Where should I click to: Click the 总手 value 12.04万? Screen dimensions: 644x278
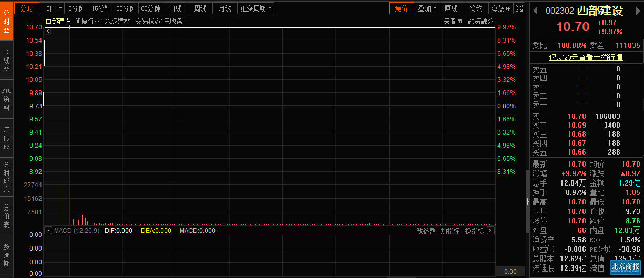pyautogui.click(x=574, y=183)
